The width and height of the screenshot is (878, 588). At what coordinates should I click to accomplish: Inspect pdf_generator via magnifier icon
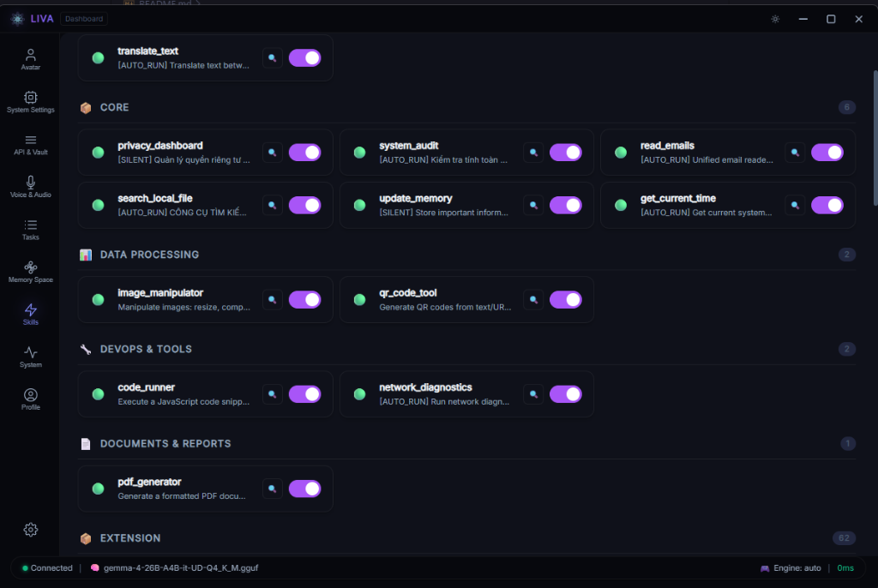tap(272, 489)
